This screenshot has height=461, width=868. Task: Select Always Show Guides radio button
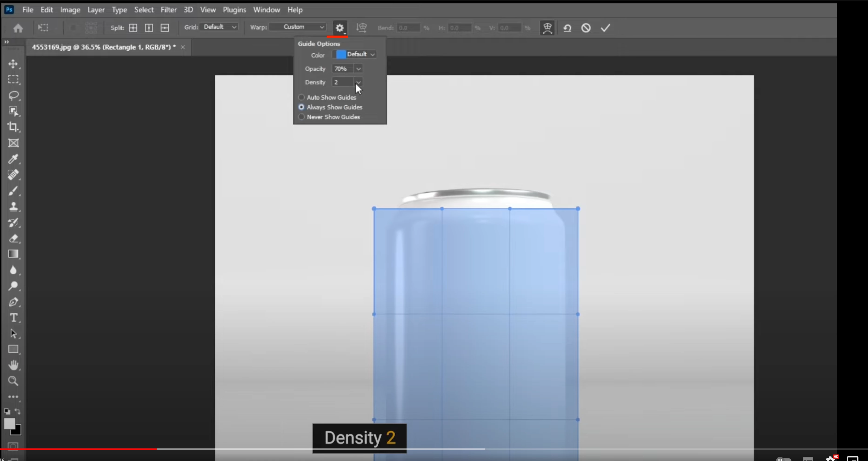point(301,107)
